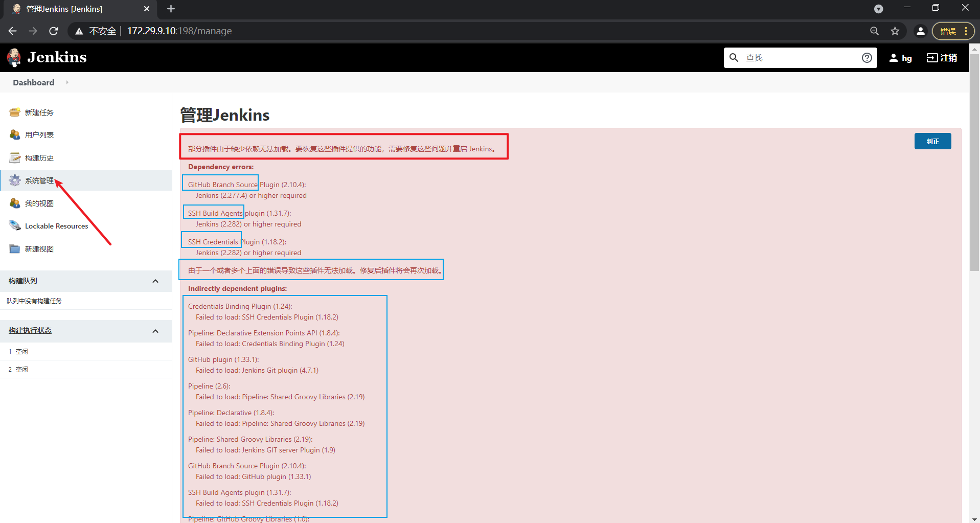Open 我的视图 in sidebar
The width and height of the screenshot is (980, 523).
[x=39, y=203]
